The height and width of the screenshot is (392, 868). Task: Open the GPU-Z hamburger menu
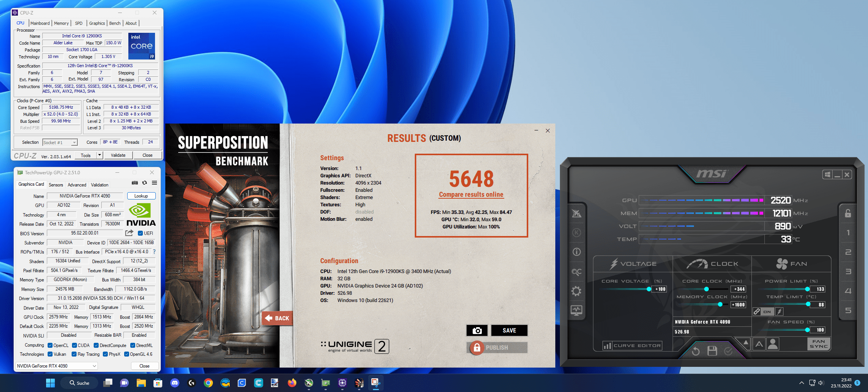[155, 183]
